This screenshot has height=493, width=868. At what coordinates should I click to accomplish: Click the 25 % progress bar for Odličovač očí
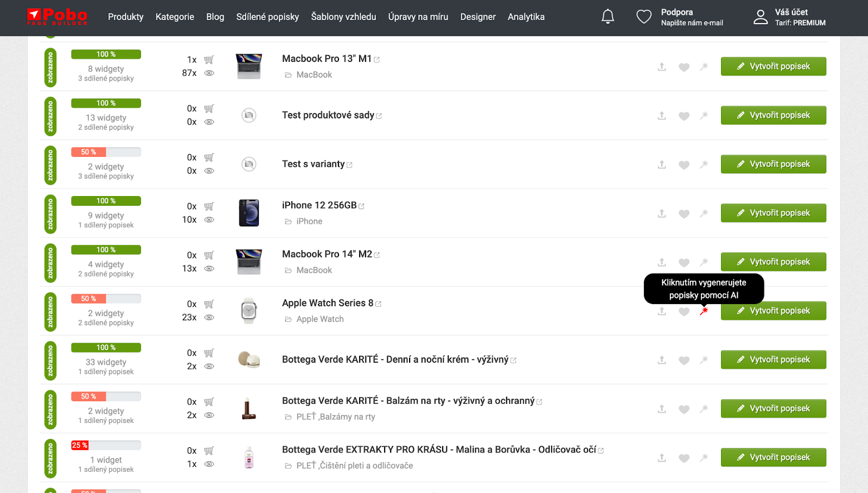click(x=106, y=445)
